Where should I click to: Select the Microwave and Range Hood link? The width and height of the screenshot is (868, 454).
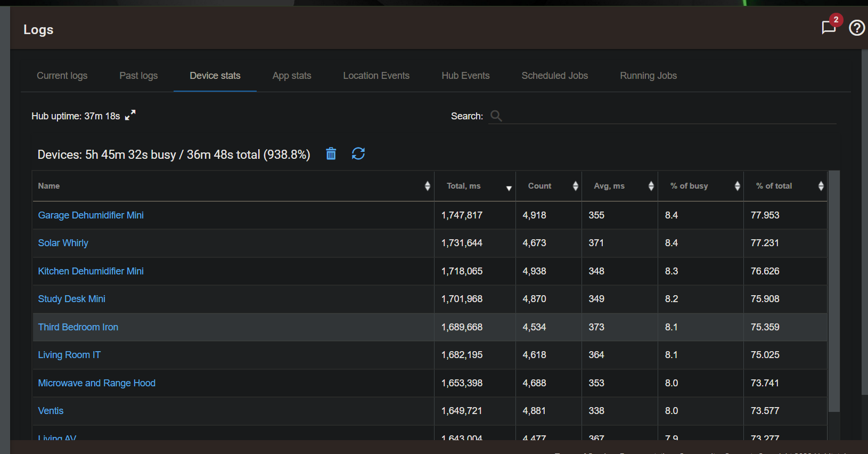(96, 383)
